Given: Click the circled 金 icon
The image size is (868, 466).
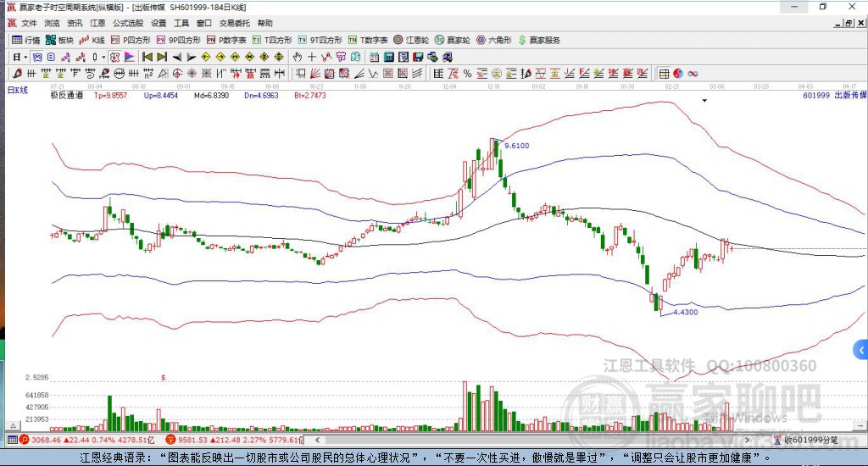Looking at the screenshot, I should click(x=497, y=74).
